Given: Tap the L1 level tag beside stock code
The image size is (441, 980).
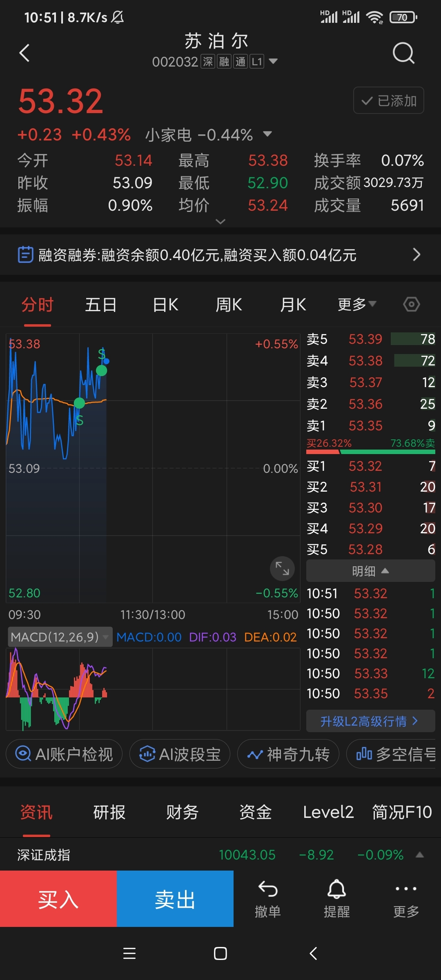Looking at the screenshot, I should click(256, 61).
